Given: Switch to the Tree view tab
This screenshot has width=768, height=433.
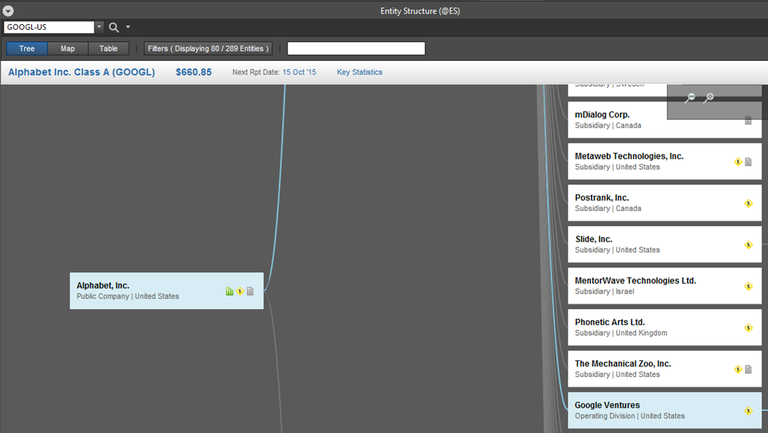Looking at the screenshot, I should click(27, 48).
